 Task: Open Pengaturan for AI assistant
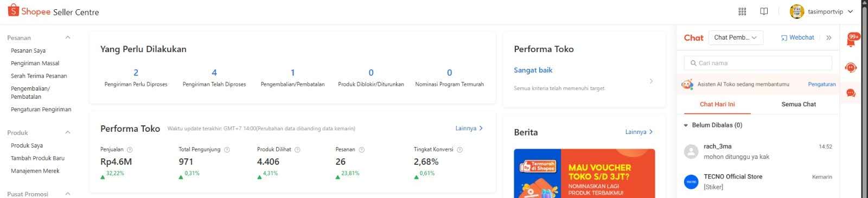822,84
